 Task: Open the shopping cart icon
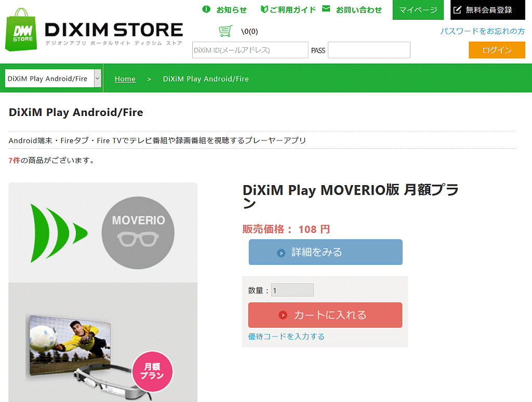click(225, 31)
